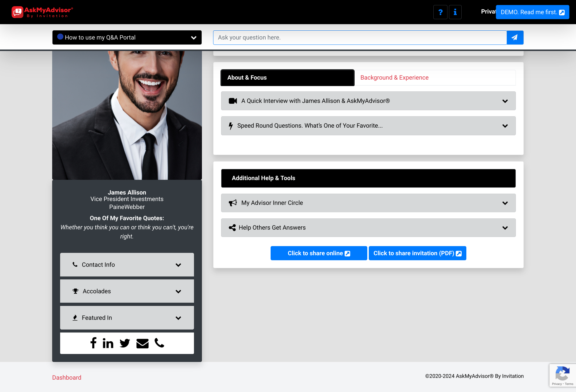Expand the Speed Round Questions panel
The image size is (576, 392).
[x=368, y=126]
